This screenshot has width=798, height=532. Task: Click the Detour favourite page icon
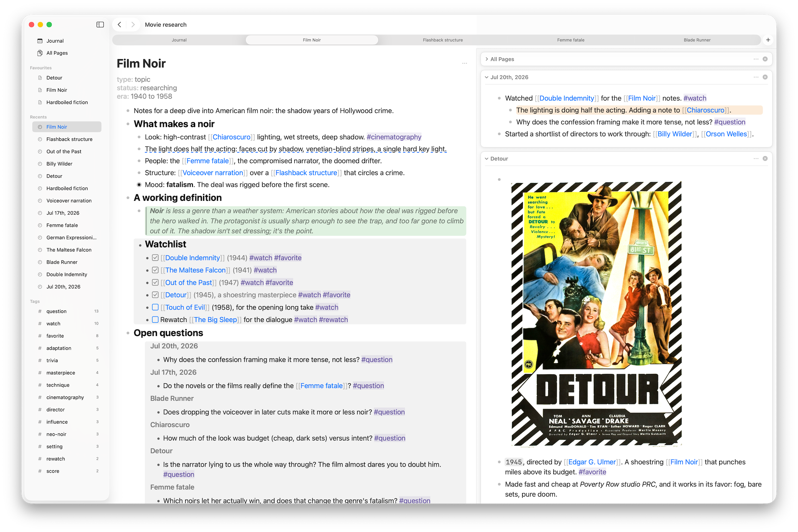coord(40,78)
